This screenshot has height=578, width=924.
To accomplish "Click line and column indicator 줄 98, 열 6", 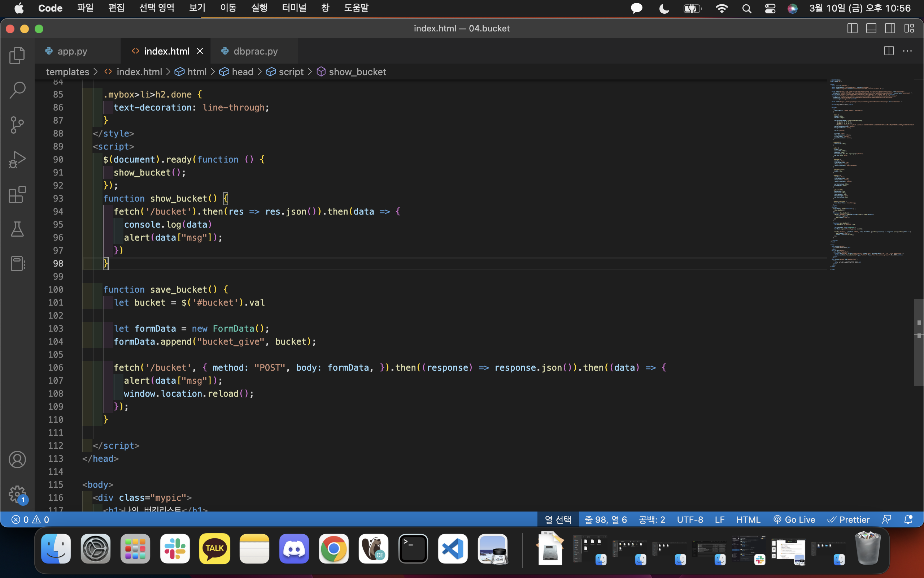I will point(606,519).
